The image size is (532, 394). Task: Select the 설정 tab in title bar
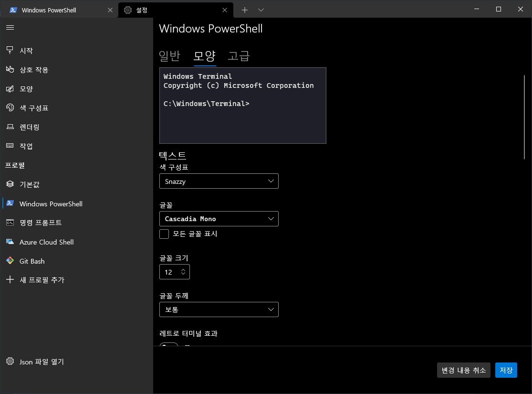(x=176, y=10)
